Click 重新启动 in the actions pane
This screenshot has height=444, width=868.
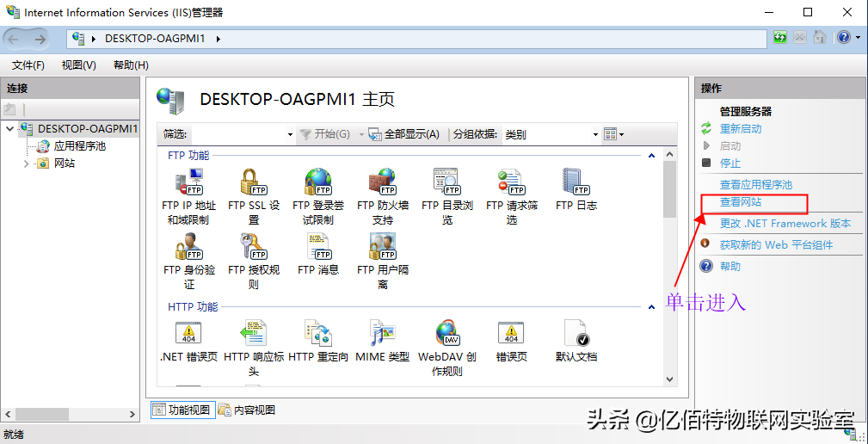[x=741, y=129]
